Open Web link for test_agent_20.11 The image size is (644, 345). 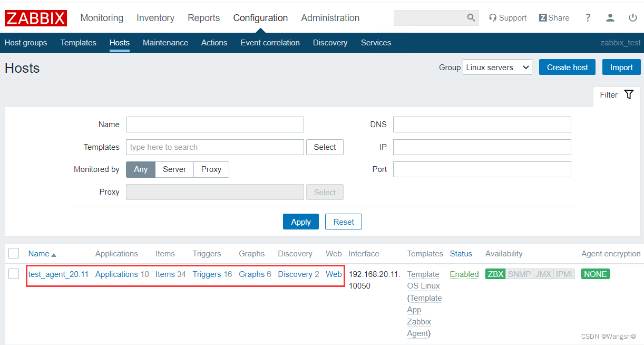point(334,274)
